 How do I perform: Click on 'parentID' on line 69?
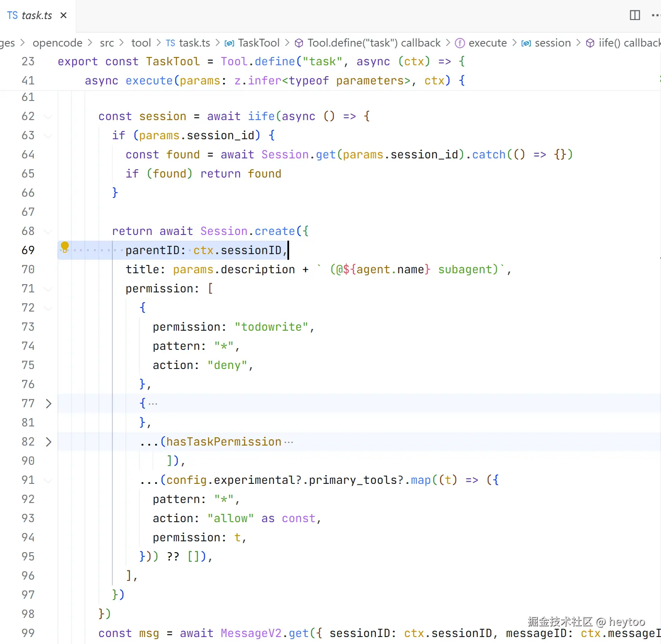click(x=152, y=250)
